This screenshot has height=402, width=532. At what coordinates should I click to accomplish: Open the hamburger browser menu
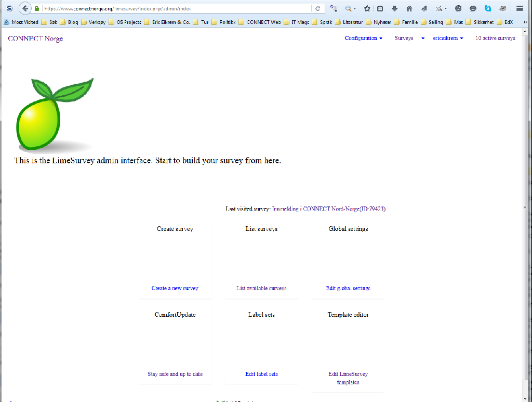[520, 8]
